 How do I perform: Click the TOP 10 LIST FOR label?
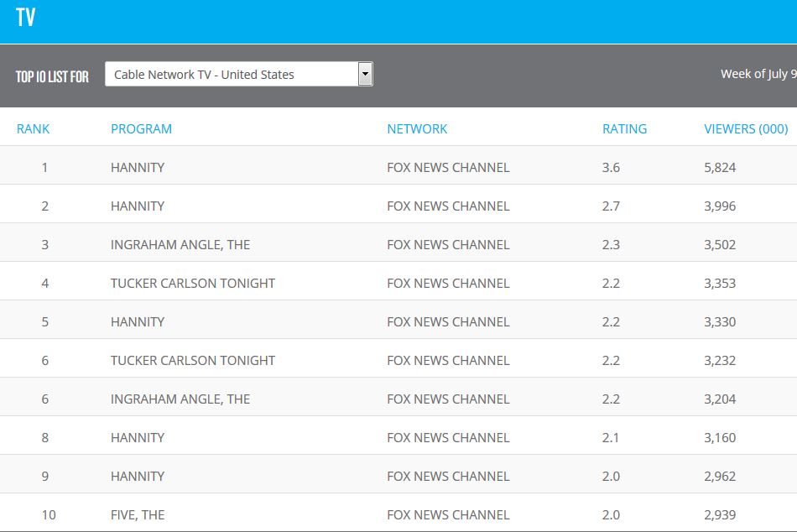click(x=52, y=77)
